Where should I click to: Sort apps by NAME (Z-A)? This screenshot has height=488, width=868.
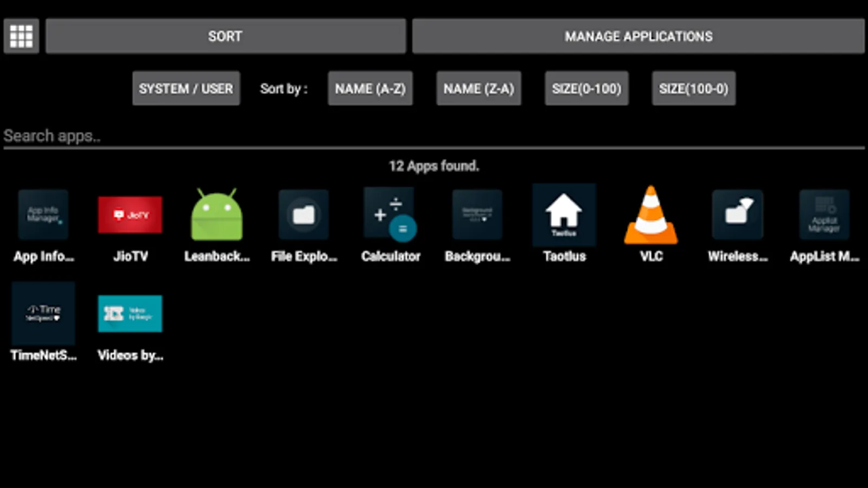pyautogui.click(x=478, y=88)
